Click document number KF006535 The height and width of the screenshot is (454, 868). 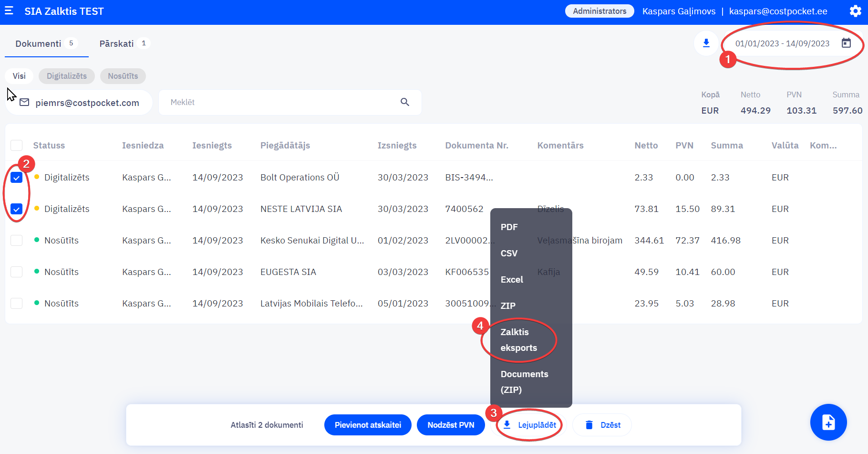pos(467,272)
